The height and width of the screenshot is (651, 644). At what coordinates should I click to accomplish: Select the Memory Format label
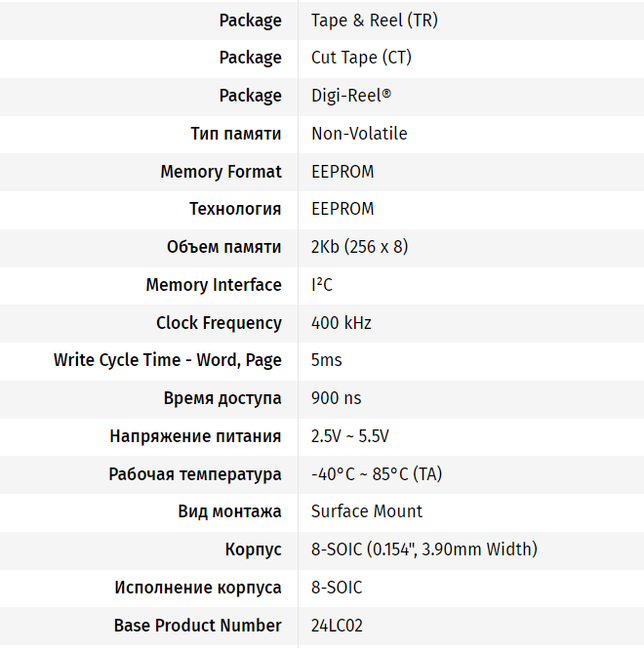[221, 172]
